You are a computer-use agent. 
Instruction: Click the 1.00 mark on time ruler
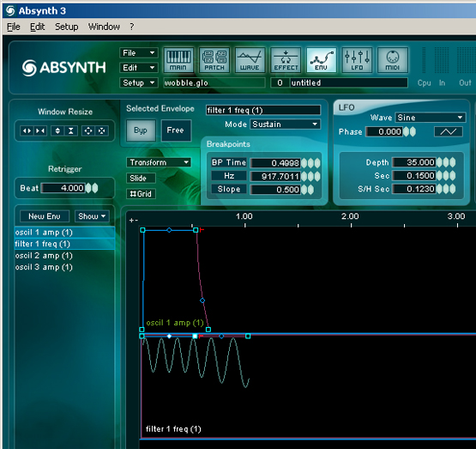tap(244, 216)
